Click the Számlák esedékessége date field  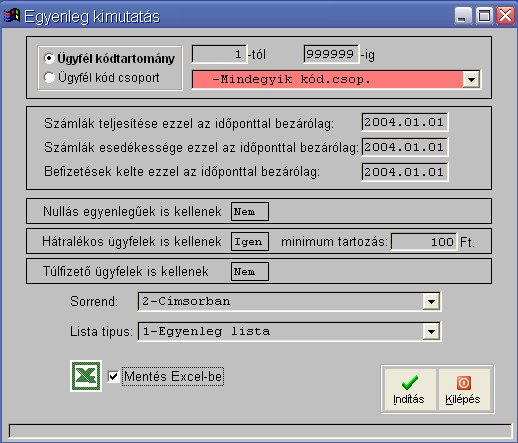(x=405, y=147)
